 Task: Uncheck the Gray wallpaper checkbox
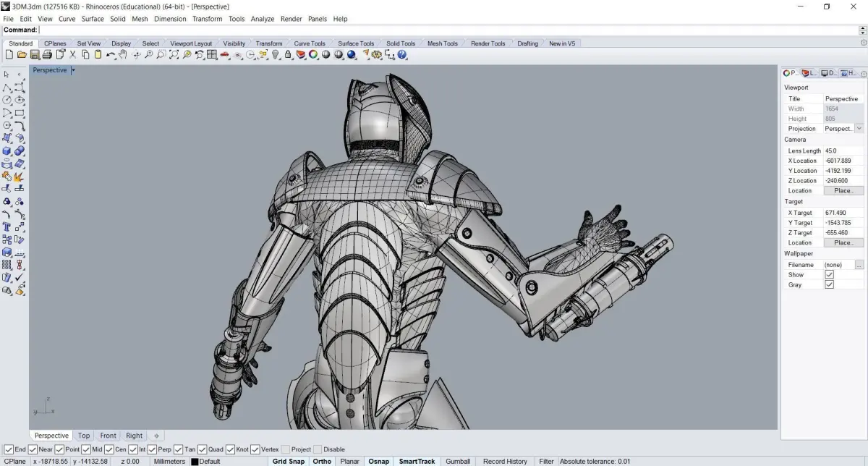pyautogui.click(x=829, y=284)
